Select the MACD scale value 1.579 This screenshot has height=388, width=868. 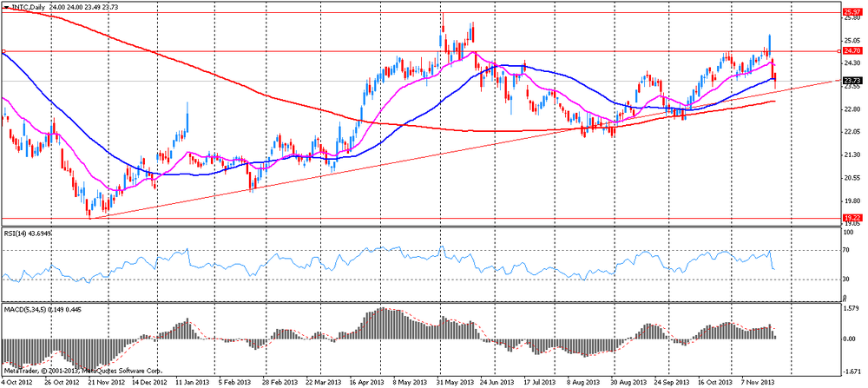coord(850,308)
